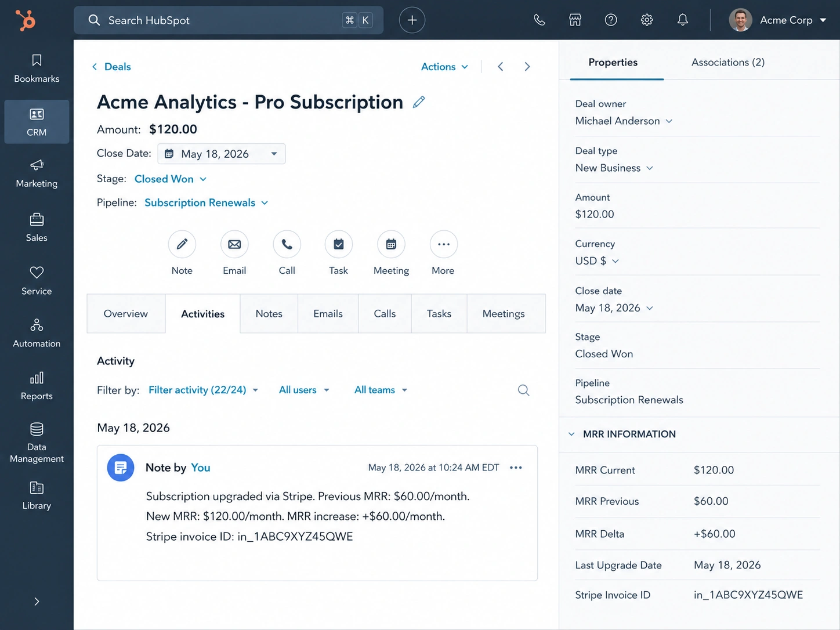The height and width of the screenshot is (630, 840).
Task: Change deal owner Michael Anderson dropdown
Action: pos(624,121)
